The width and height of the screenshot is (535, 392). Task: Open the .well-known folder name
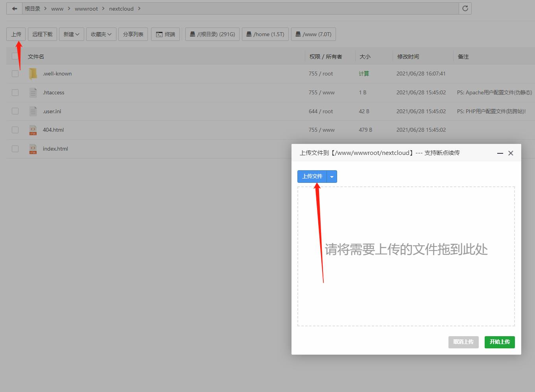pos(57,74)
